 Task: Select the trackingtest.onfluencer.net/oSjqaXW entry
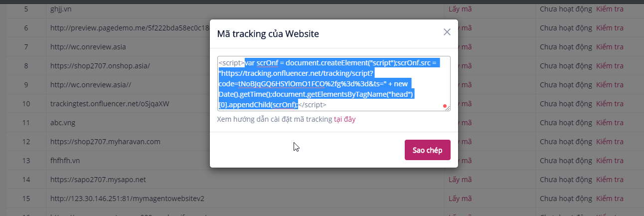pos(110,104)
